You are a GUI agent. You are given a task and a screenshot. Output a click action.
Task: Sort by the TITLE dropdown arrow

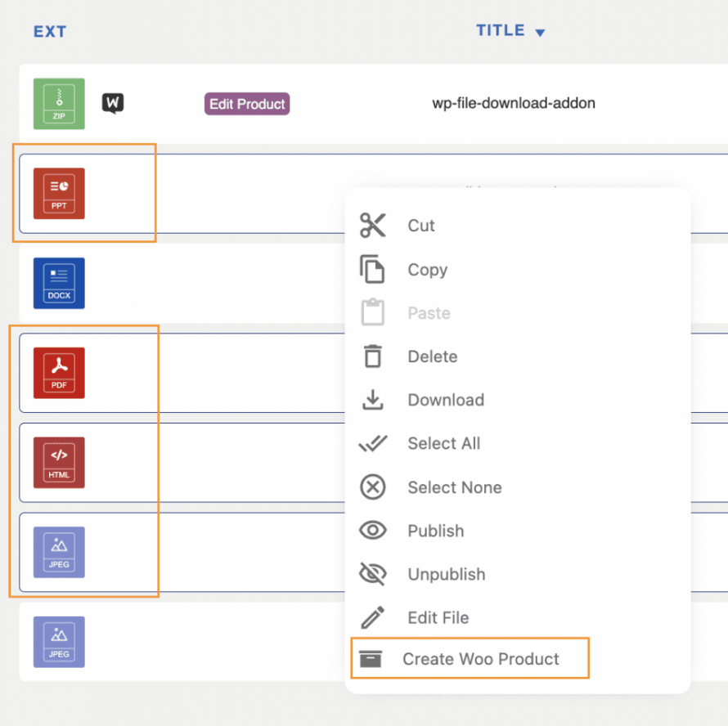tap(540, 33)
